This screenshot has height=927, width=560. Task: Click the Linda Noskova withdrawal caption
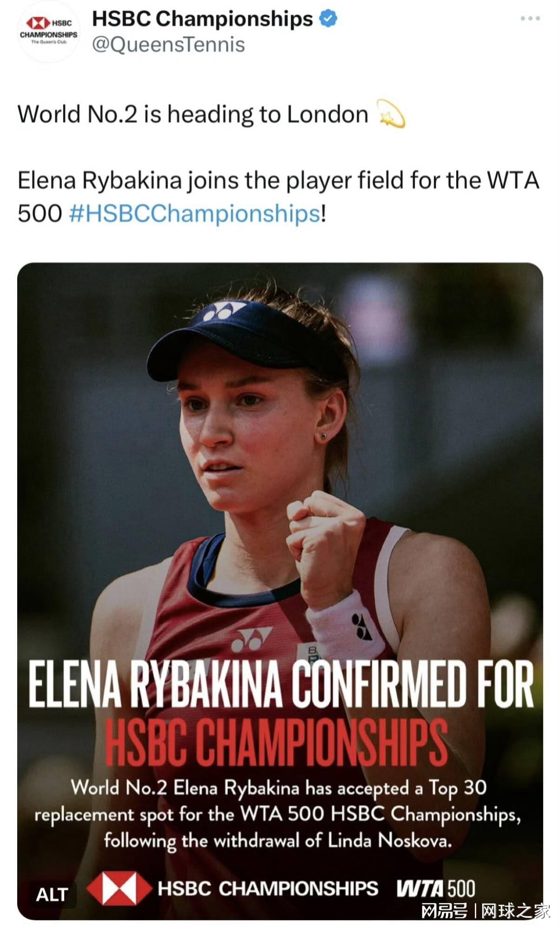(x=278, y=814)
